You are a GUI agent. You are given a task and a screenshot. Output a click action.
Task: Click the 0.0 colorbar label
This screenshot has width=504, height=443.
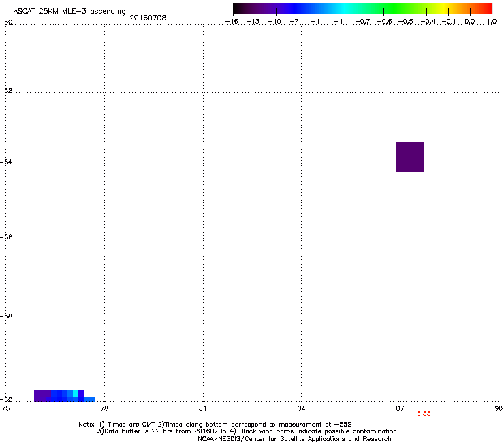point(470,22)
